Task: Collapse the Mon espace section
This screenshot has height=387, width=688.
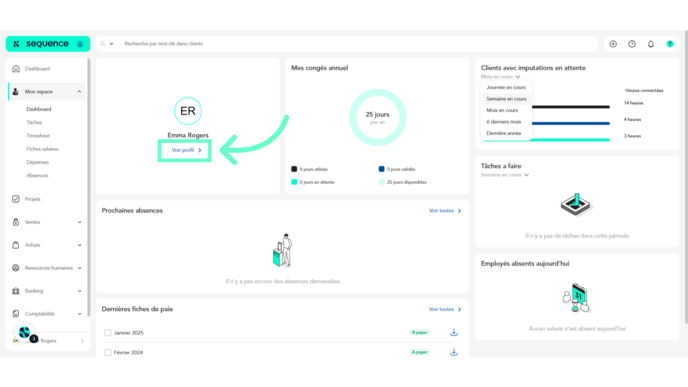Action: [79, 92]
